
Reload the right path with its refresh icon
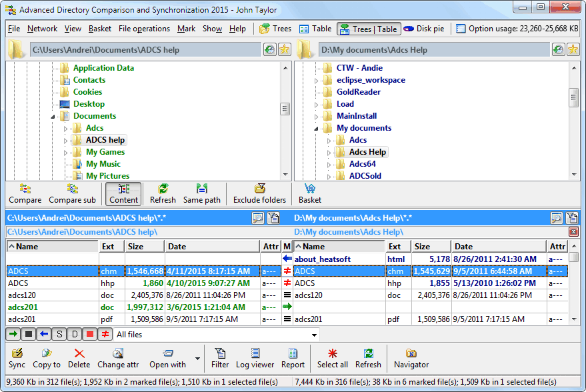coord(558,49)
